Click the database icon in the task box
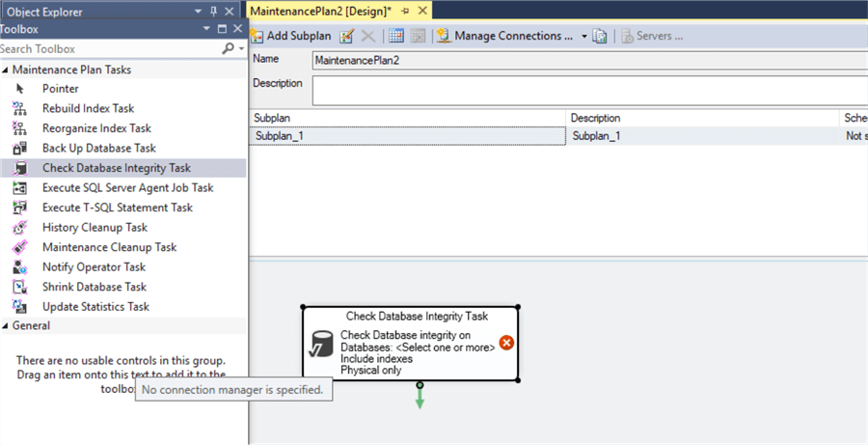Image resolution: width=868 pixels, height=445 pixels. tap(321, 345)
